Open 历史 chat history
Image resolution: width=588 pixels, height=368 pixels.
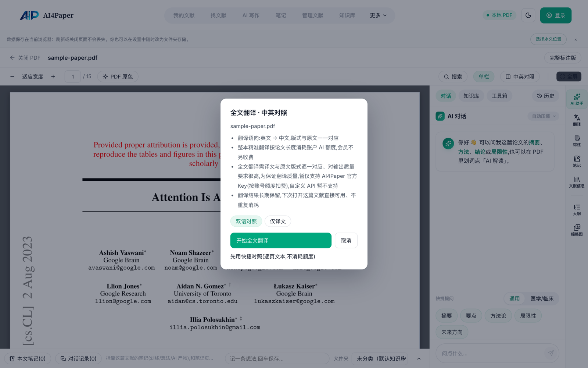pos(545,96)
